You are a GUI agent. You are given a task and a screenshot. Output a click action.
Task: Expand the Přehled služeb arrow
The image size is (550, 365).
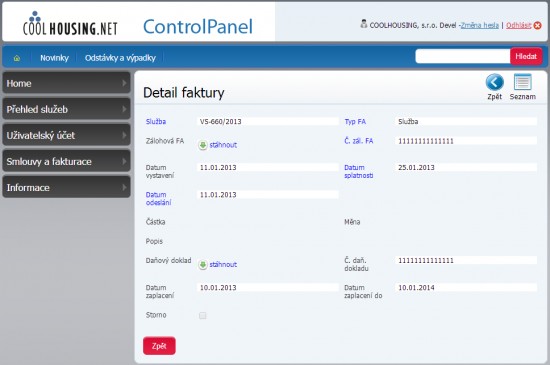pyautogui.click(x=124, y=109)
